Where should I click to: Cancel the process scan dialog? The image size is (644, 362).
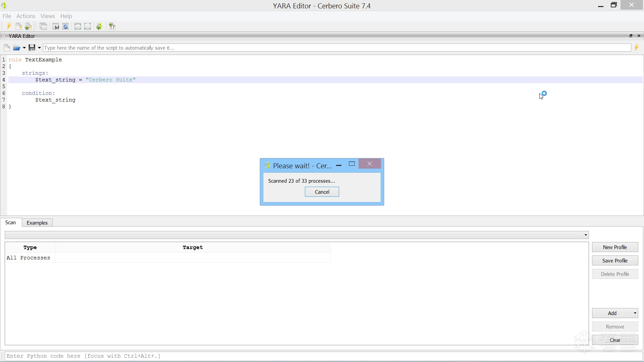tap(322, 192)
